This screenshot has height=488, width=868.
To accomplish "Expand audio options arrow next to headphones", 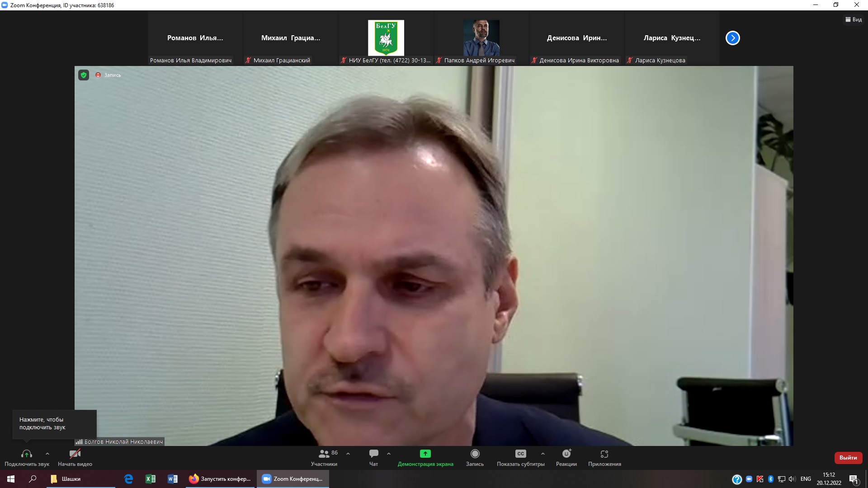I will tap(47, 454).
